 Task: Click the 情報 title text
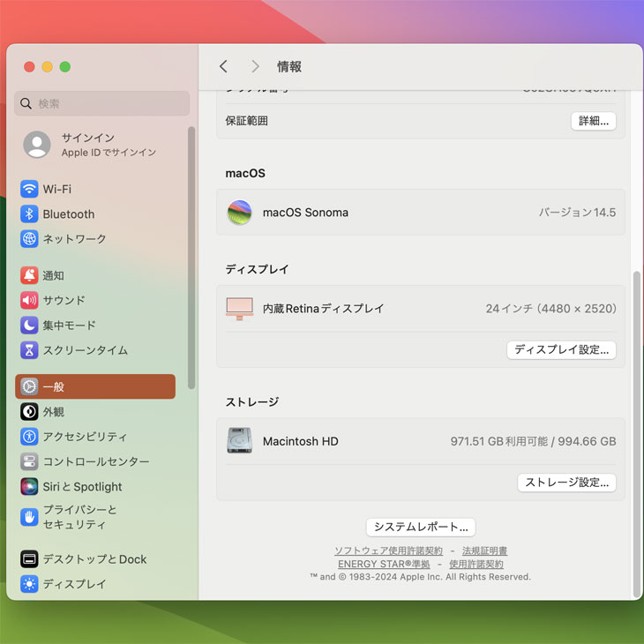(x=289, y=66)
